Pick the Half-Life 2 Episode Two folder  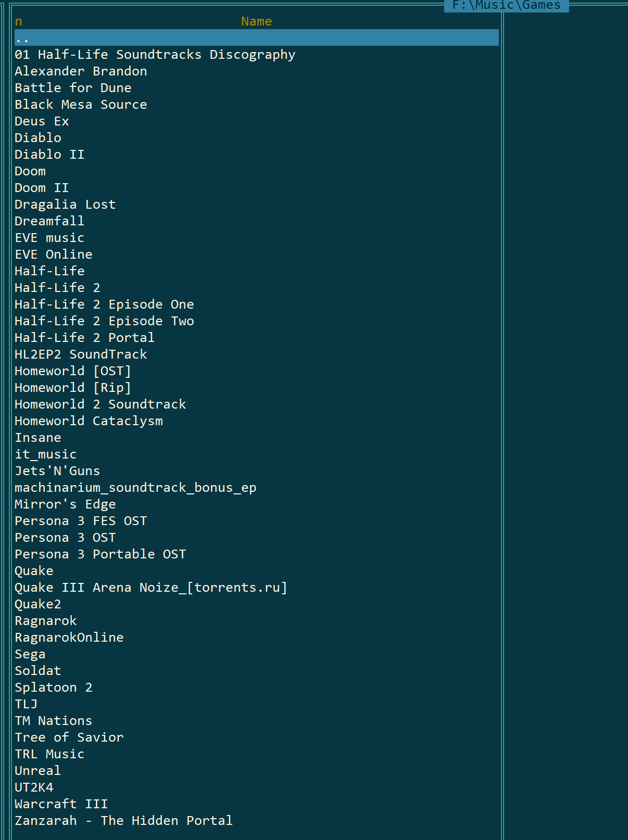(104, 321)
